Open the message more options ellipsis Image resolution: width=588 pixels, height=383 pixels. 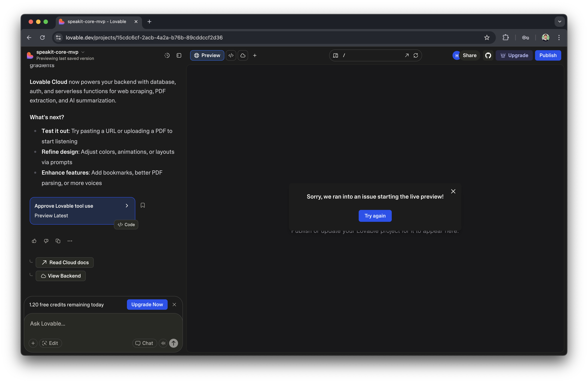pos(70,241)
